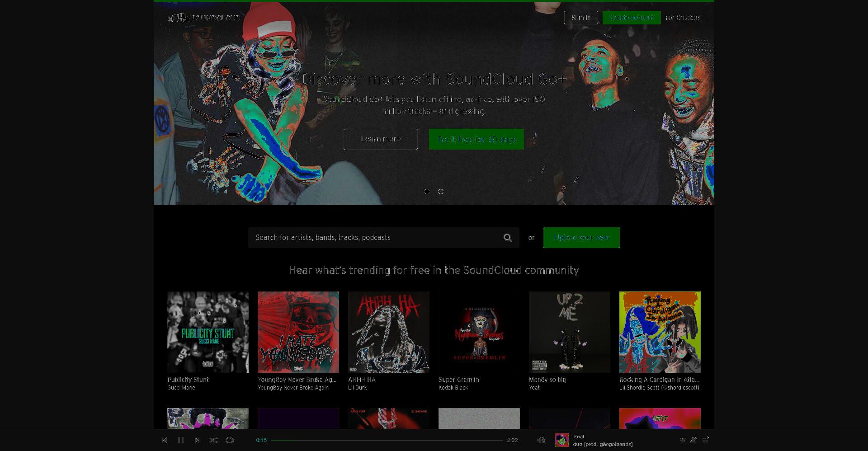
Task: Open Kodak Black artist link
Action: 453,388
